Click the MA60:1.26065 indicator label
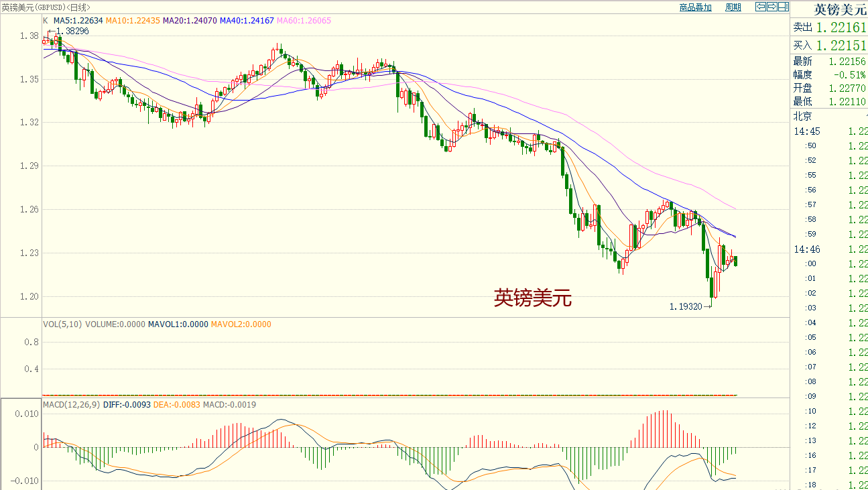Screen dimensions: 868x490 [x=304, y=21]
